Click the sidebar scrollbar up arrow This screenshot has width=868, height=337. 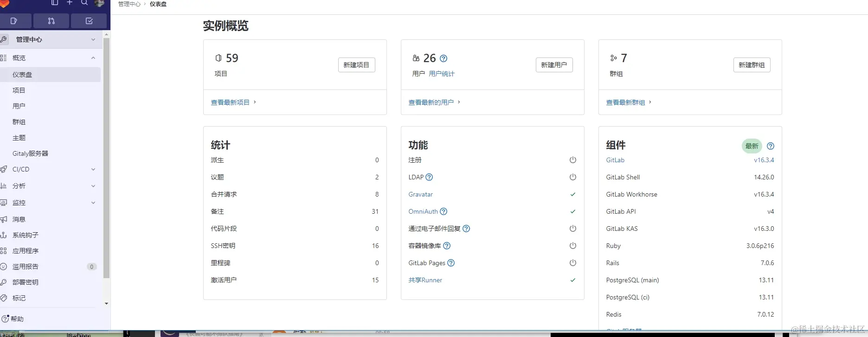[x=107, y=34]
